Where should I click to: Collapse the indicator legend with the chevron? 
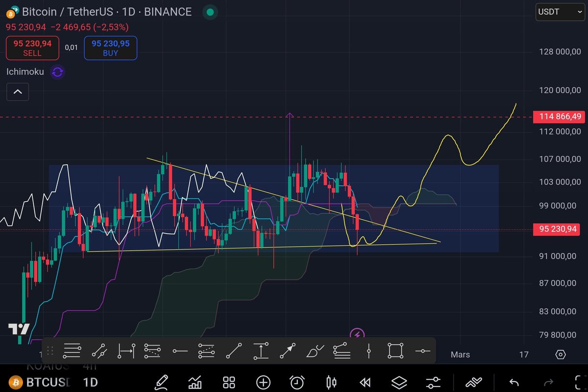coord(18,92)
